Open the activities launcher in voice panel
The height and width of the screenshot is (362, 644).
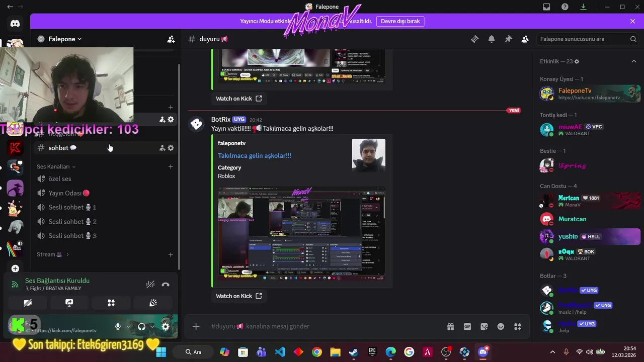coord(111,303)
